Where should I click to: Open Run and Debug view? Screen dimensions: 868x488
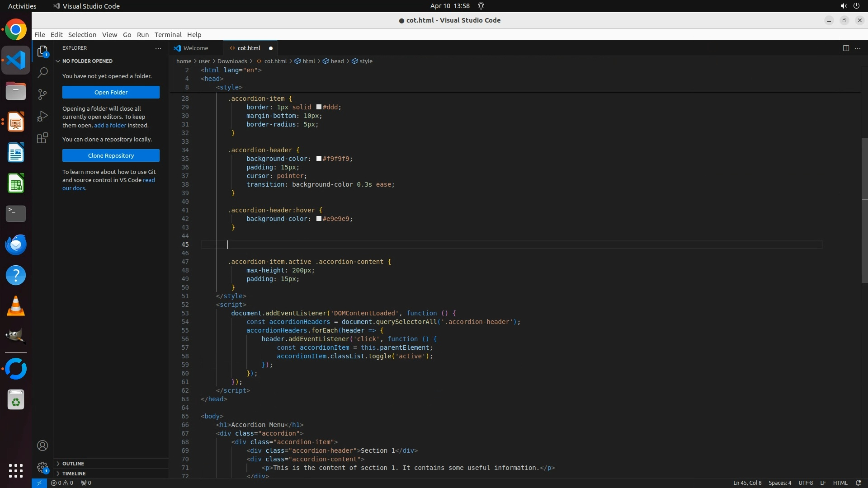(x=42, y=116)
